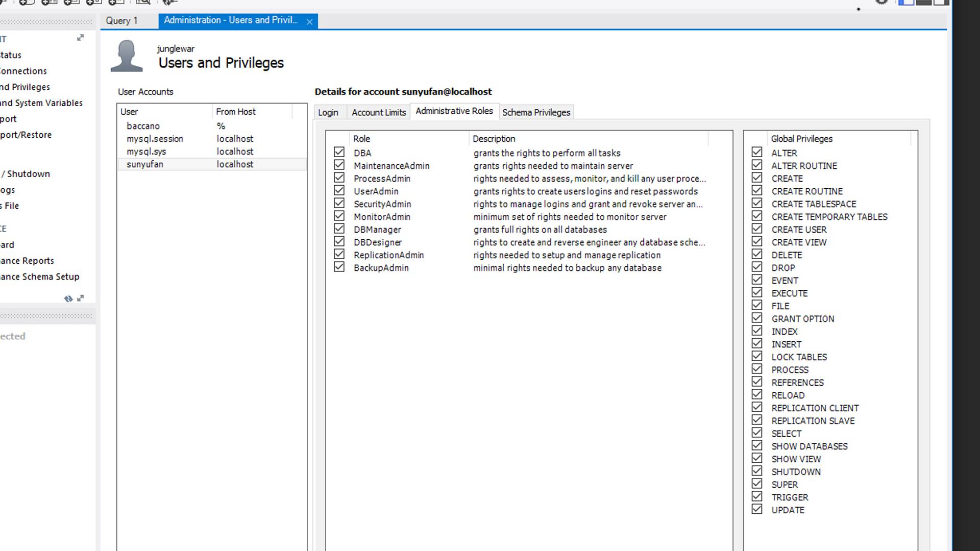Toggle the CREATE TEMPORARY TABLES checkbox
The height and width of the screenshot is (551, 980).
click(757, 216)
